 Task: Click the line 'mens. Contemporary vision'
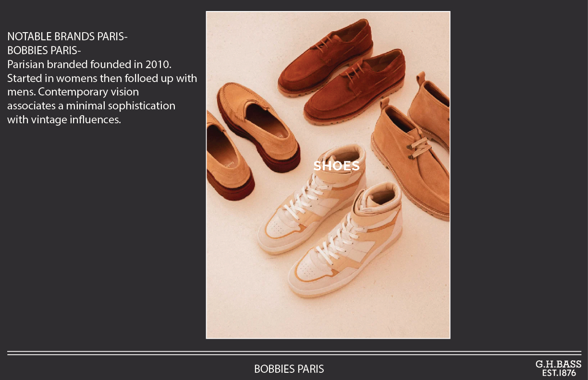point(73,92)
